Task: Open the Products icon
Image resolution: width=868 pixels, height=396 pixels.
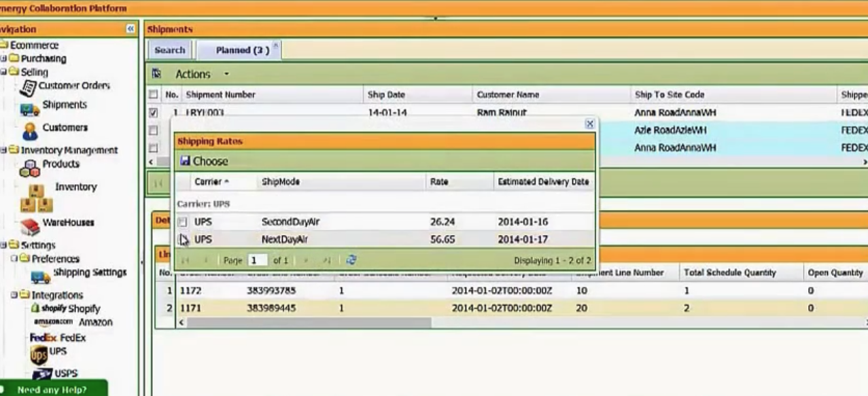Action: (x=29, y=168)
